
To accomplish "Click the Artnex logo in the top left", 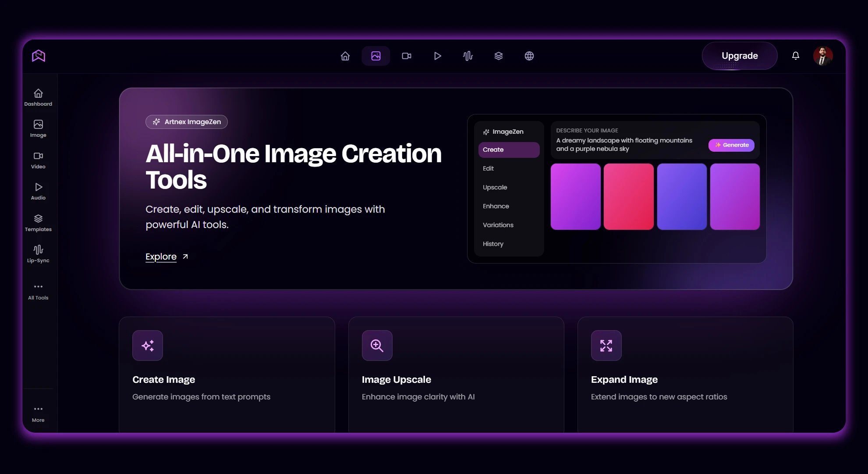I will point(39,56).
